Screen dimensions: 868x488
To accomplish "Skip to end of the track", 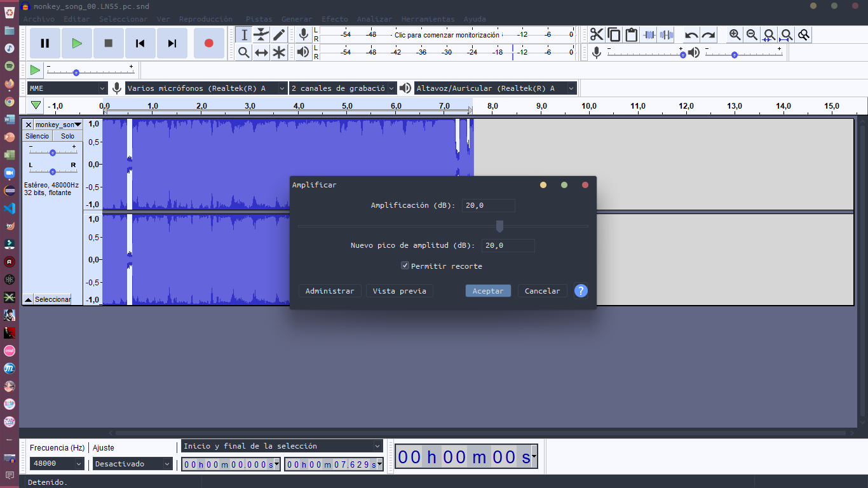I will click(172, 43).
